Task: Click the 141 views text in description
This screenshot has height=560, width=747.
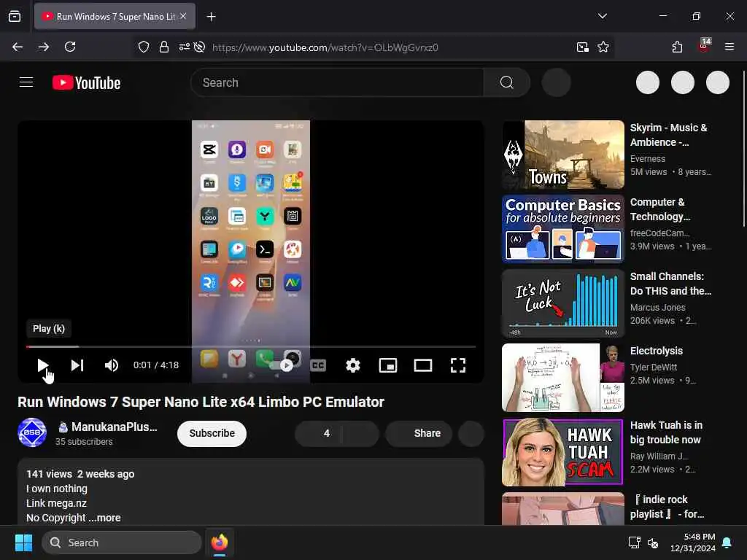Action: click(49, 474)
